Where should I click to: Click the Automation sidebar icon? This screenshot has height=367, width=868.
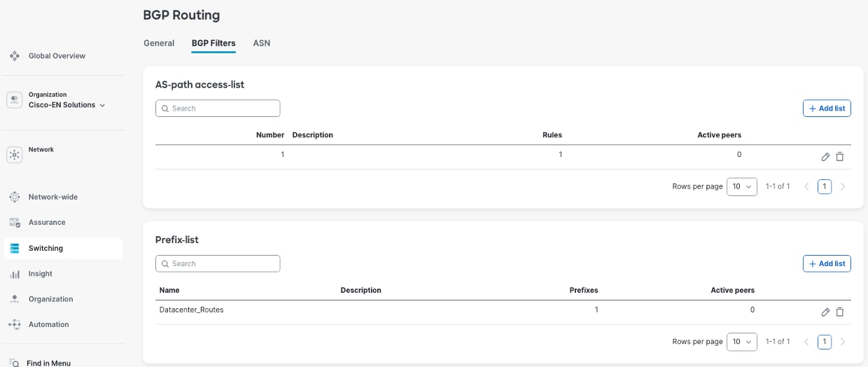coord(15,324)
